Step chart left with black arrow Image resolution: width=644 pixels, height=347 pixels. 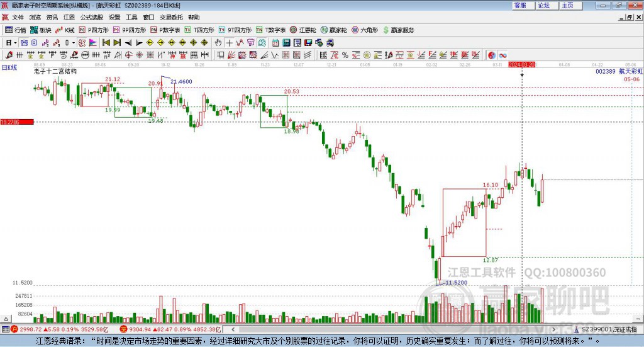128,43
